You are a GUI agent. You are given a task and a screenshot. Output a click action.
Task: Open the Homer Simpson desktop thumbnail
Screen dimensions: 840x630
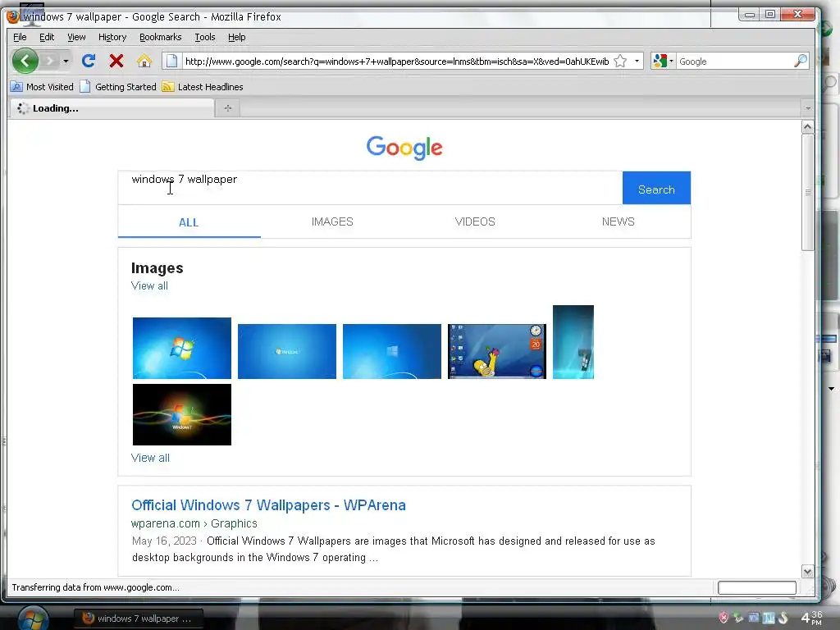tap(497, 351)
